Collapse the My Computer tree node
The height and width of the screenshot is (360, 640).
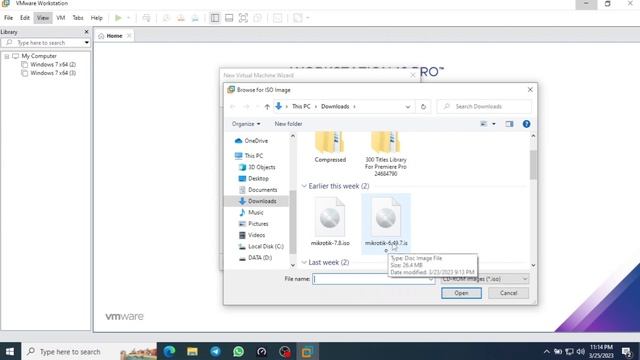point(7,56)
